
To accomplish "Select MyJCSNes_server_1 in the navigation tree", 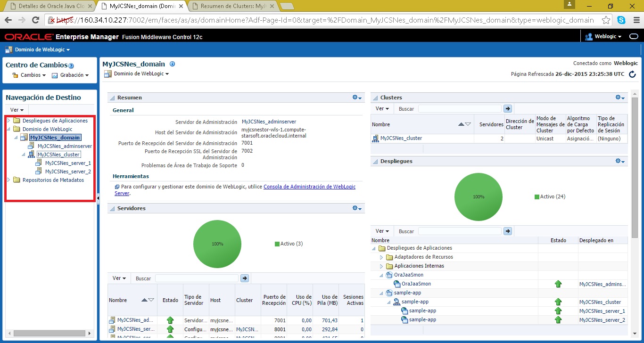I will tap(68, 163).
